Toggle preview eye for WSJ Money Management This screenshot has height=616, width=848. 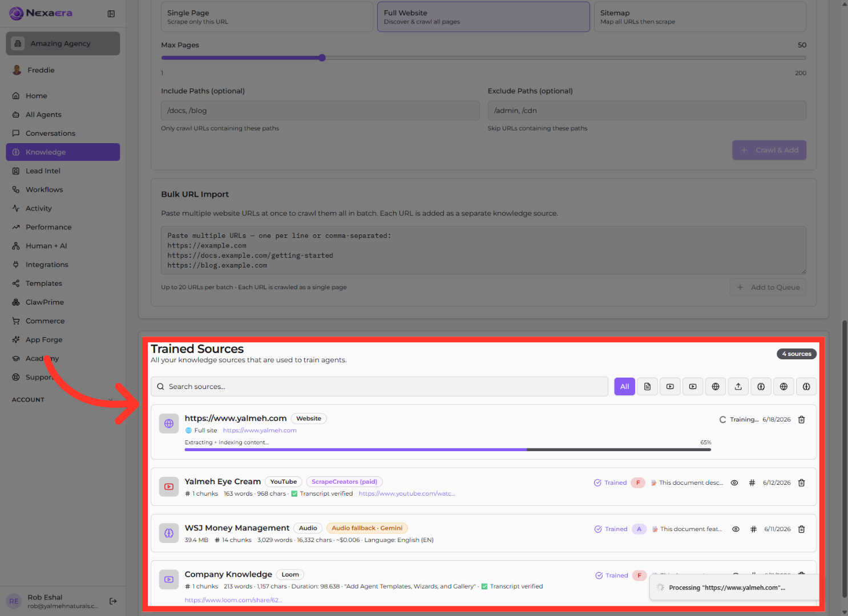pos(736,529)
